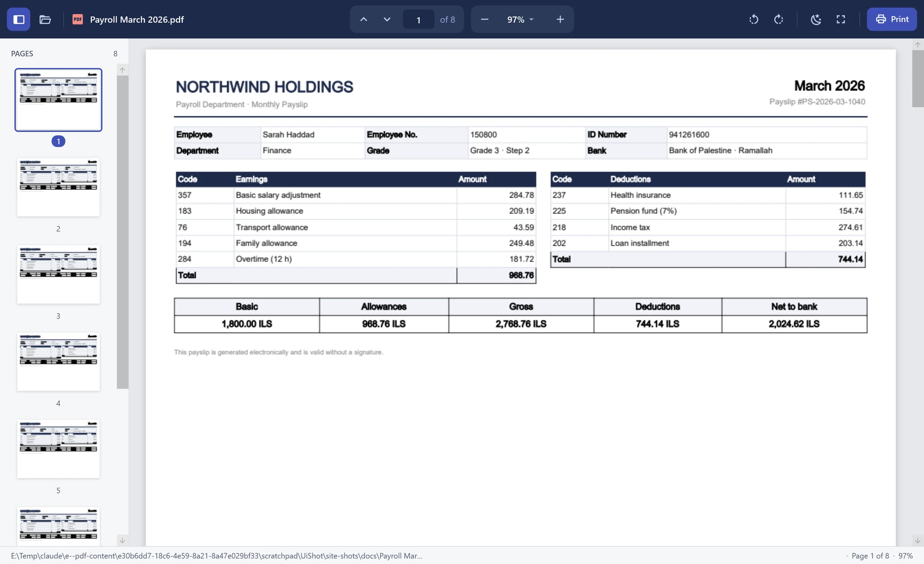Click document scrollbar down arrow
Screen dimensions: 924x564
coord(918,541)
